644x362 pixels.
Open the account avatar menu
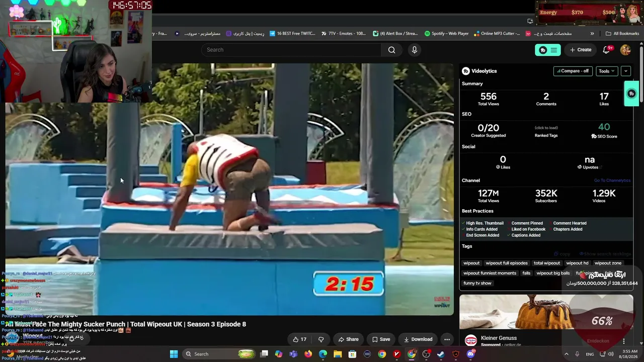click(x=625, y=50)
